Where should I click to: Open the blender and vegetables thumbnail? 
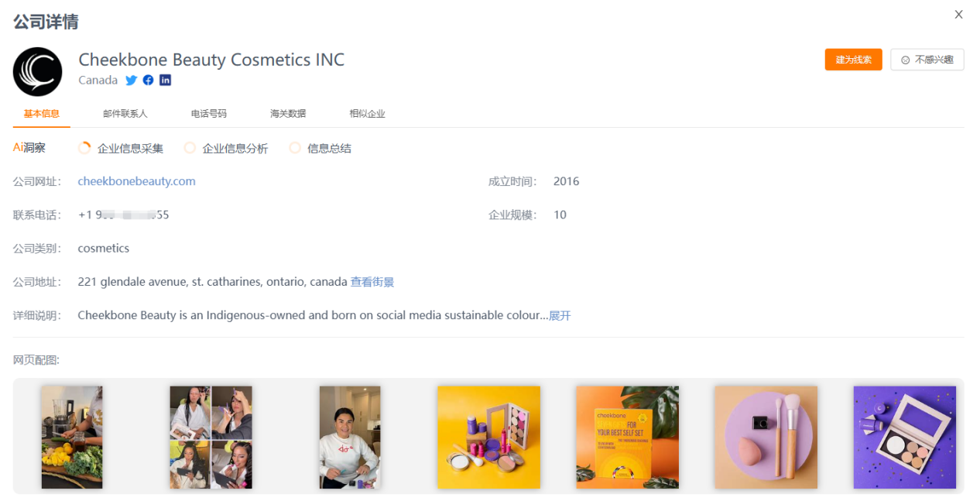click(x=72, y=438)
